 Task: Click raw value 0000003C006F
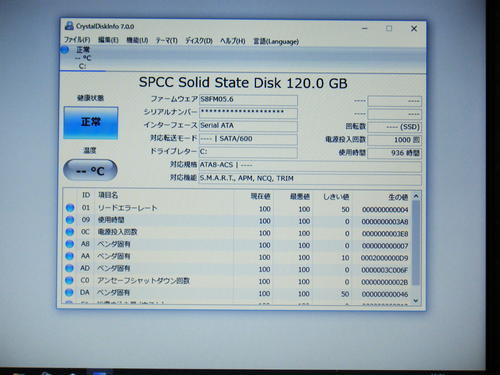coord(385,270)
